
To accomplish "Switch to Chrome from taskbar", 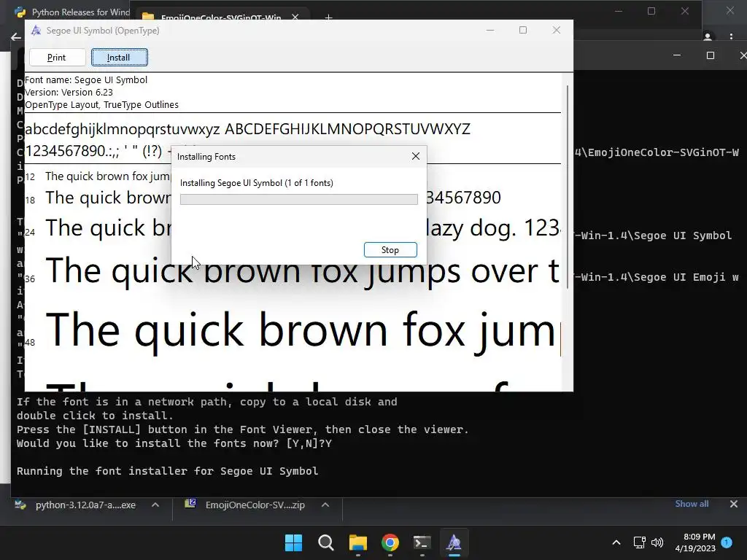I will coord(390,542).
